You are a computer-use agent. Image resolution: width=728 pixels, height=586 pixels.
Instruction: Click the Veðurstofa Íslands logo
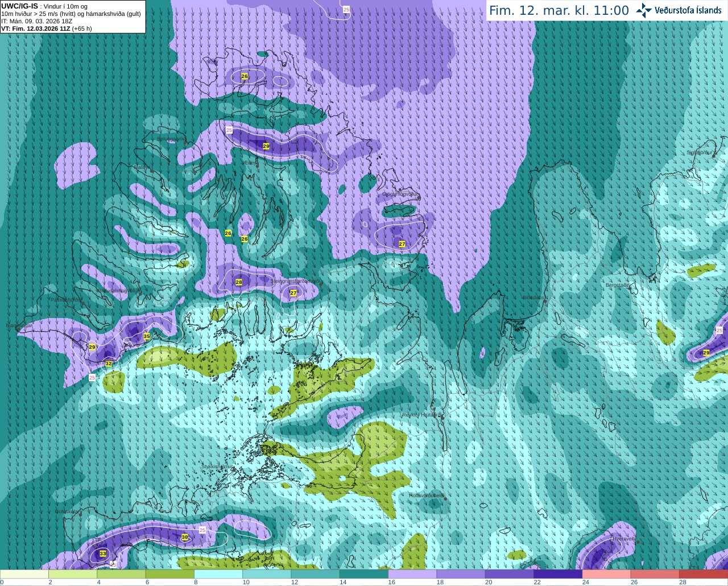[679, 10]
